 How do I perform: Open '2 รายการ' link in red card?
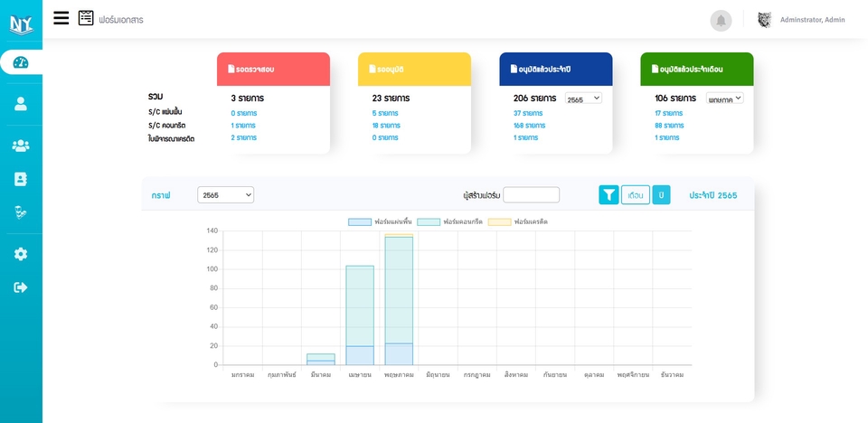click(x=243, y=138)
